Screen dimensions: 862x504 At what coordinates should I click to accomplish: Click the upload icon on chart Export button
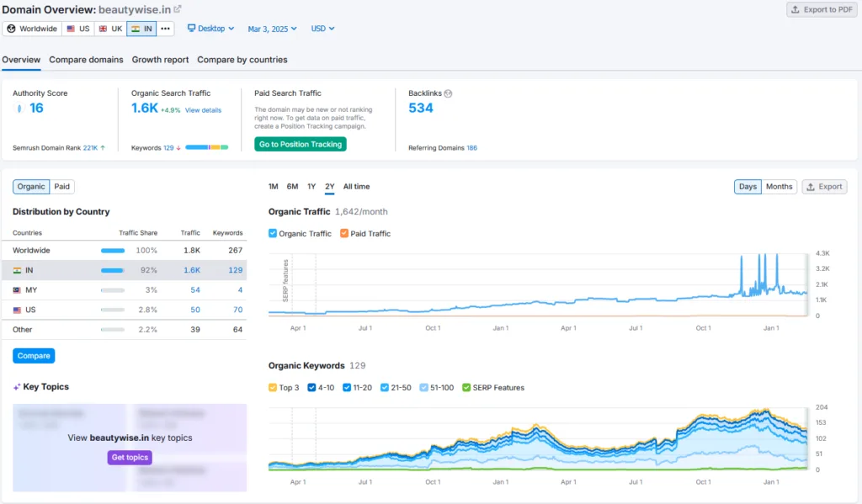[x=811, y=187]
